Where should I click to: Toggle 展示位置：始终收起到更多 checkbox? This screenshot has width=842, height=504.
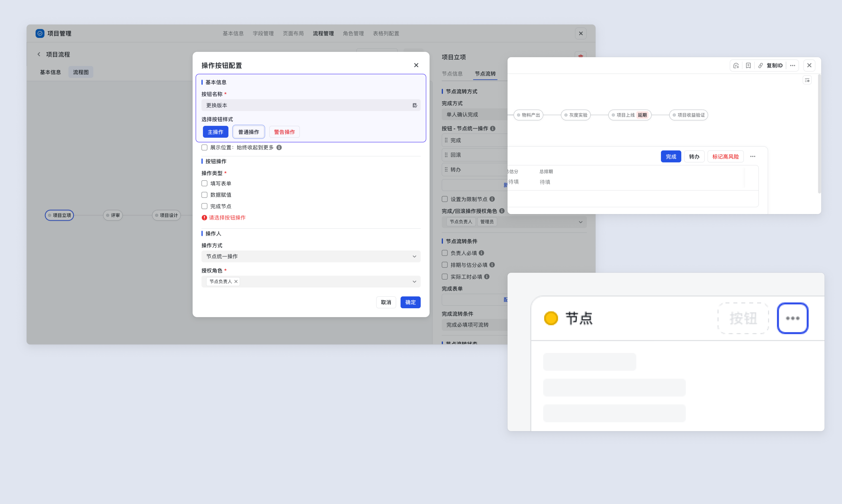pyautogui.click(x=204, y=147)
